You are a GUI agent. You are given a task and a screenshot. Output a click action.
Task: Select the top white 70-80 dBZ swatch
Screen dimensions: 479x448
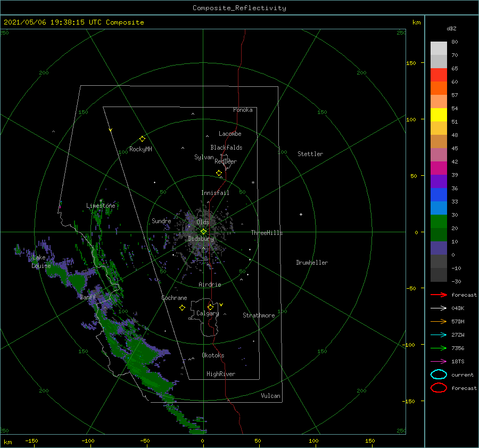click(x=439, y=48)
